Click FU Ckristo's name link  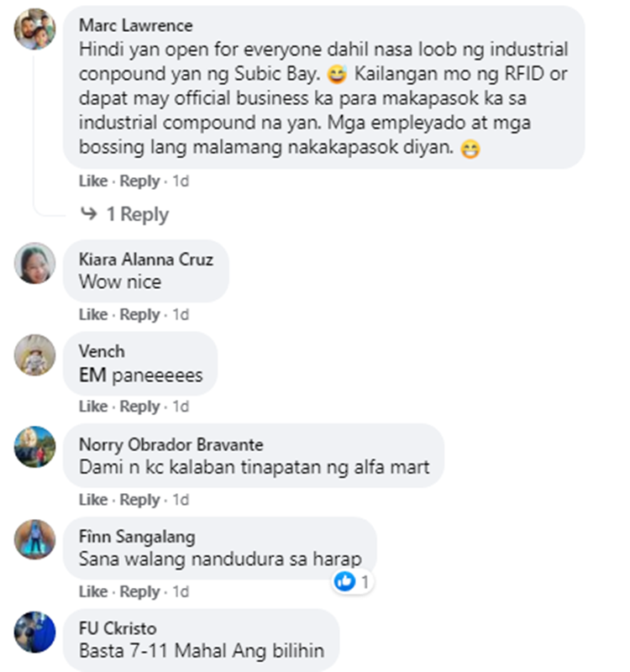tap(118, 629)
